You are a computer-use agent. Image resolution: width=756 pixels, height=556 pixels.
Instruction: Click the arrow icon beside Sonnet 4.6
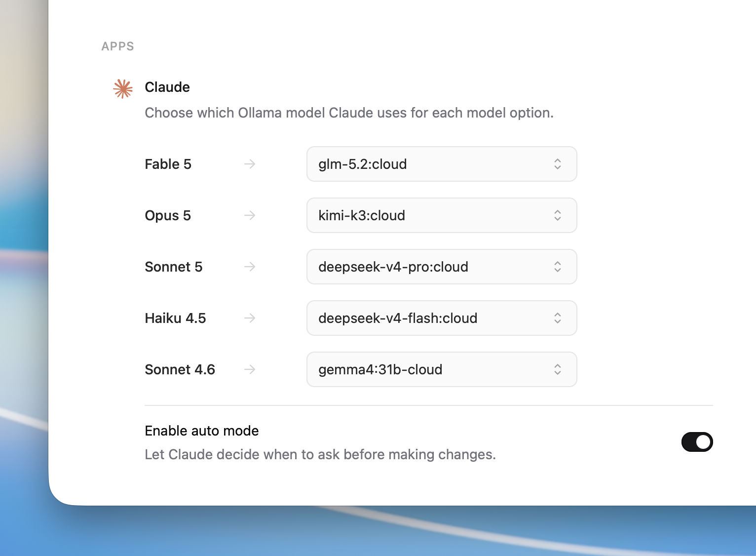tap(250, 369)
